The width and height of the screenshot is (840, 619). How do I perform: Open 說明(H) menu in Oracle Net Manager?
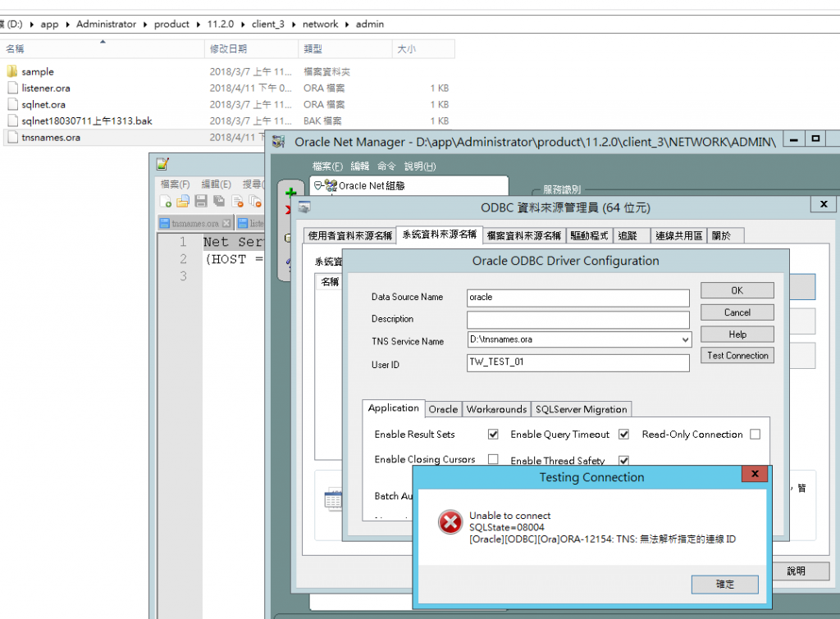tap(420, 166)
